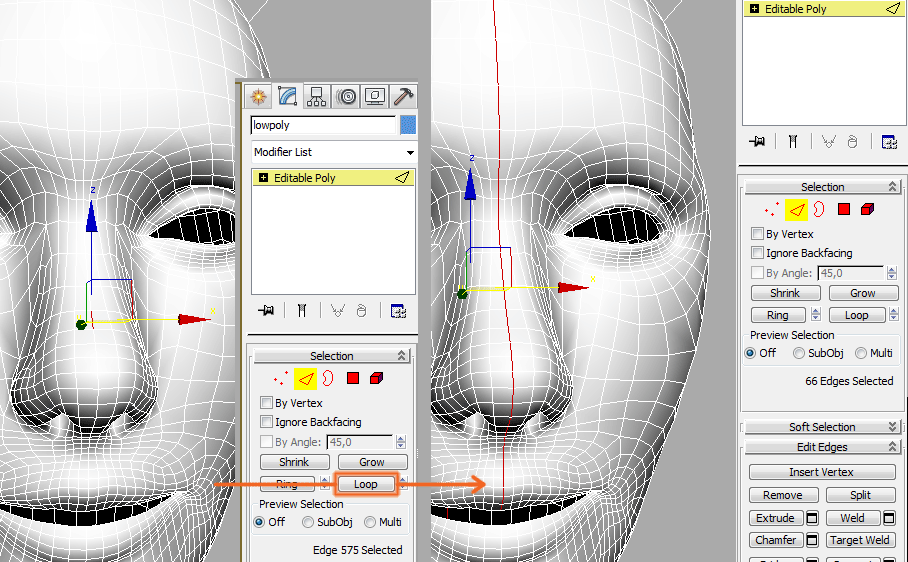Viewport: 908px width, 562px height.
Task: Open Configure Modifier Sets in lowpoly panel
Action: coord(398,311)
